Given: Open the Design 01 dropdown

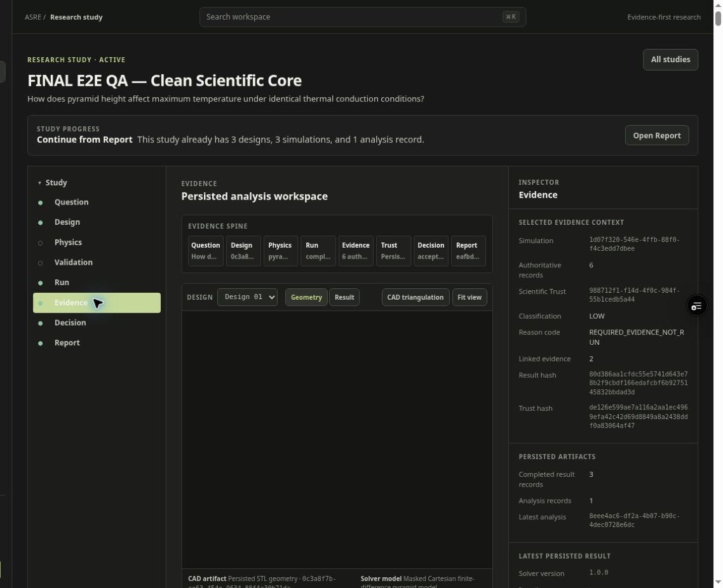Looking at the screenshot, I should click(x=247, y=297).
